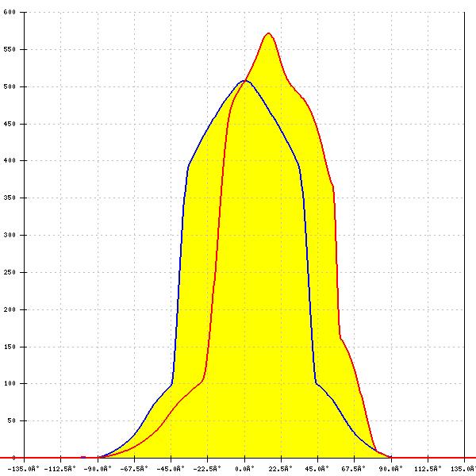Click the -90.0° x-axis label

coord(98,469)
